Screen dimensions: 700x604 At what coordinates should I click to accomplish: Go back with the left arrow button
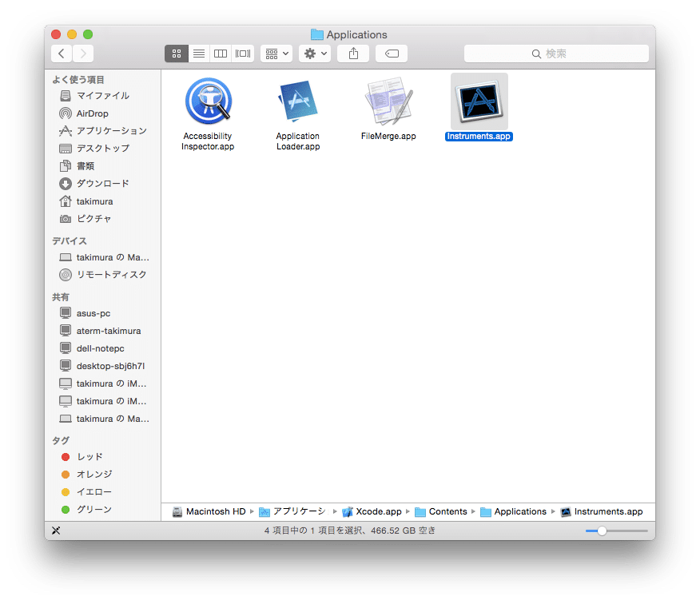pos(62,54)
